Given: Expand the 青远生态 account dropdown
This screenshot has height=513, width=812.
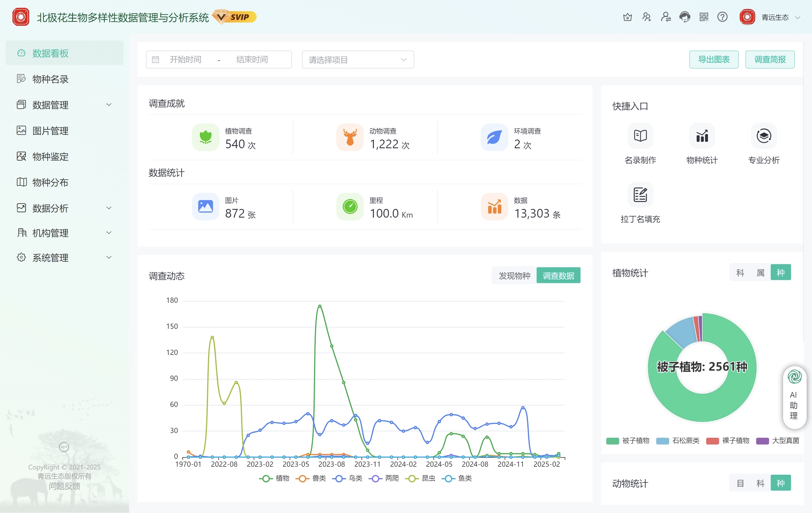Looking at the screenshot, I should tap(776, 17).
